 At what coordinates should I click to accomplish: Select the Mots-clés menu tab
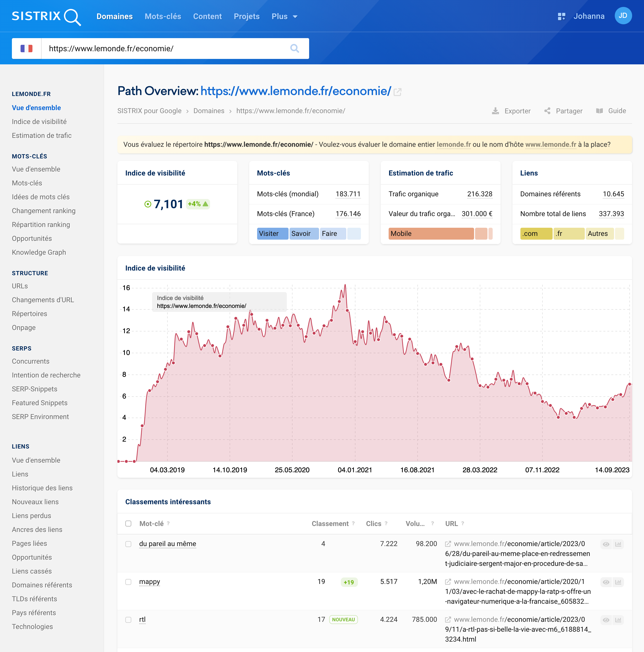tap(163, 16)
